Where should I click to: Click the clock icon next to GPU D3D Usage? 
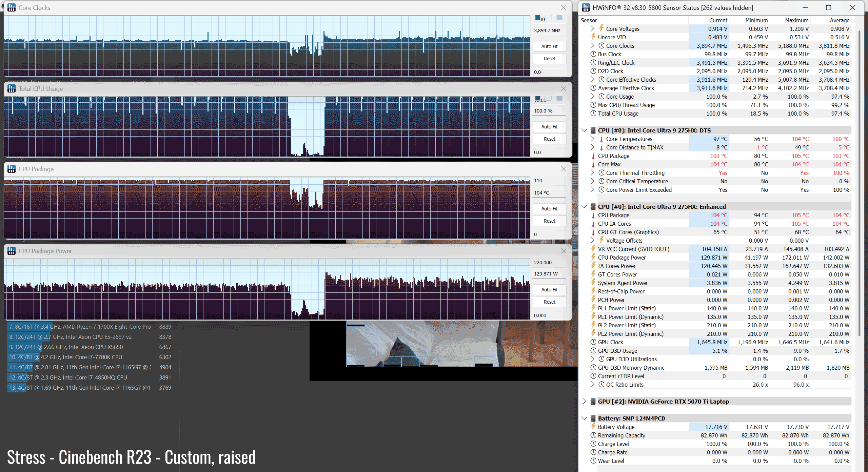click(x=593, y=351)
